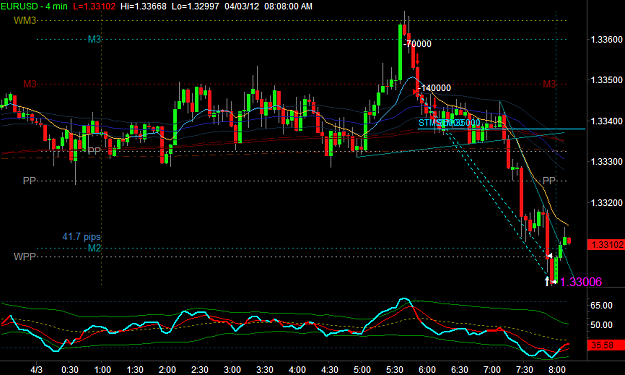Screen dimensions: 625x375
Task: Select the -140000 position size label
Action: pyautogui.click(x=435, y=88)
